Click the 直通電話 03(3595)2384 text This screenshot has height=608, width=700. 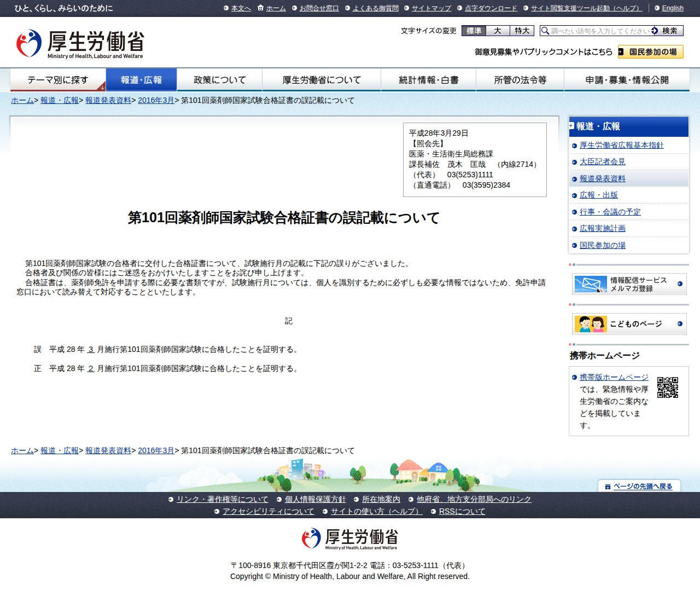(460, 185)
